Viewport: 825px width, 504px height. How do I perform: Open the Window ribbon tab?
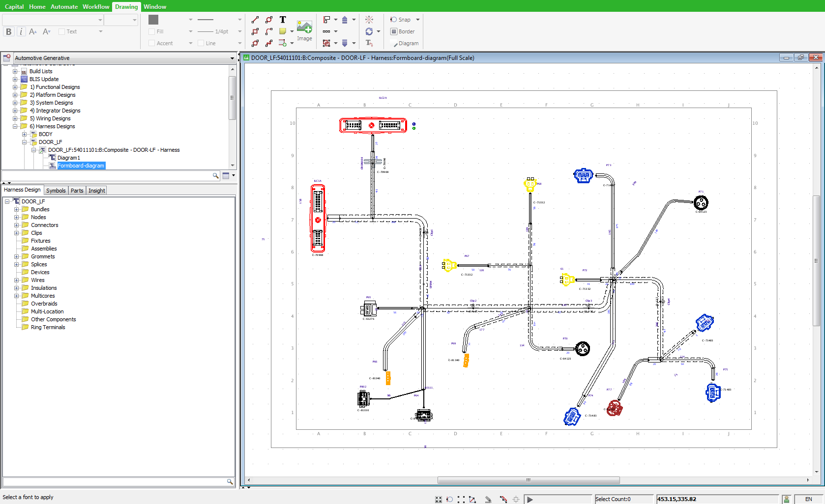point(155,6)
